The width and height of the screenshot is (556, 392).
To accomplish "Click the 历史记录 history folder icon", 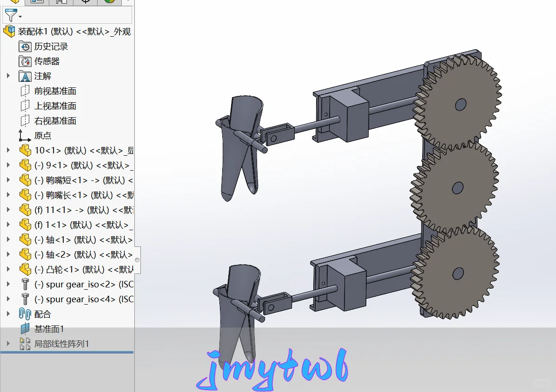I will pos(25,46).
